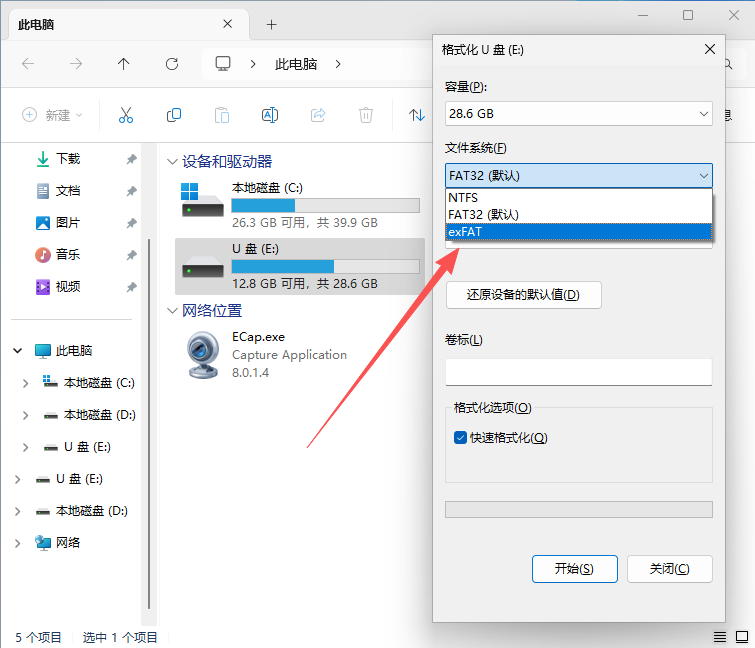Viewport: 755px width, 648px height.
Task: Close the 此电脑 tab
Action: coord(228,24)
